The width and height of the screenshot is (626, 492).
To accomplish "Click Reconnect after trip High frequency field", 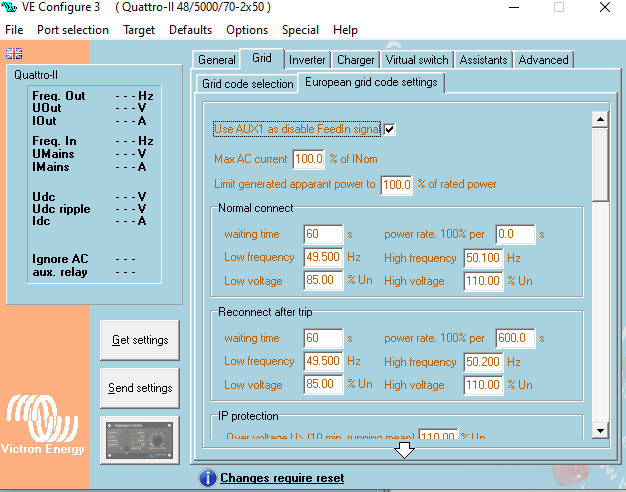I will [483, 362].
